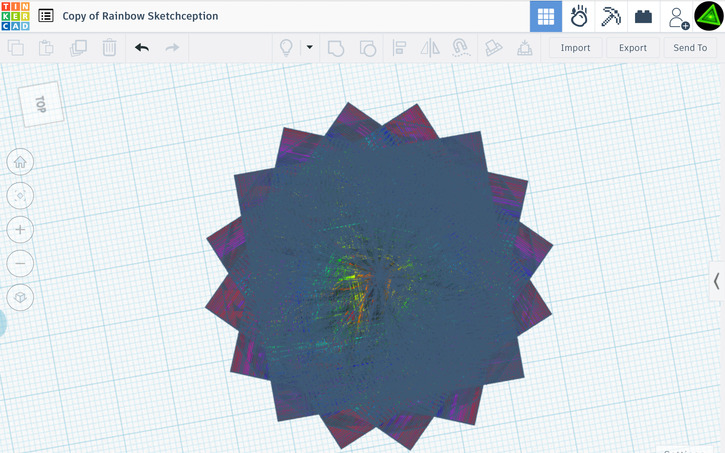Viewport: 725px width, 453px height.
Task: Toggle the Show all lightbulb icon
Action: tap(286, 48)
